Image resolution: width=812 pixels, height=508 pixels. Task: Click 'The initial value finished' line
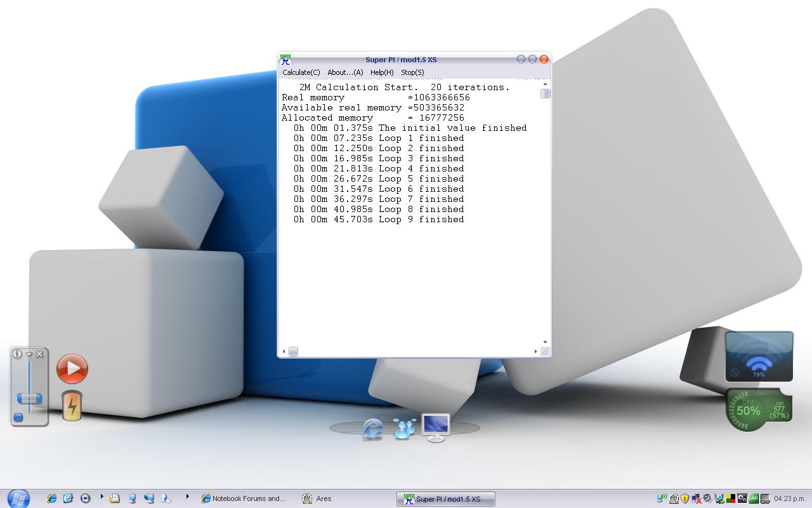[x=410, y=128]
